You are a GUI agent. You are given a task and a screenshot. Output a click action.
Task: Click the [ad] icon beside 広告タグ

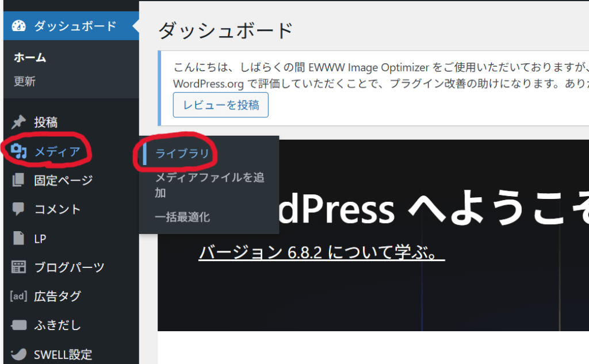19,296
